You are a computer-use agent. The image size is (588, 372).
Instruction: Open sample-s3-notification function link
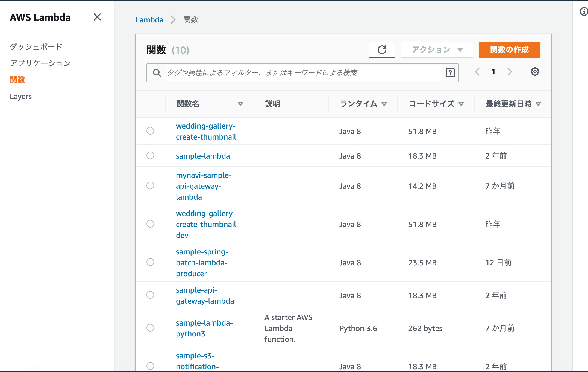point(197,361)
